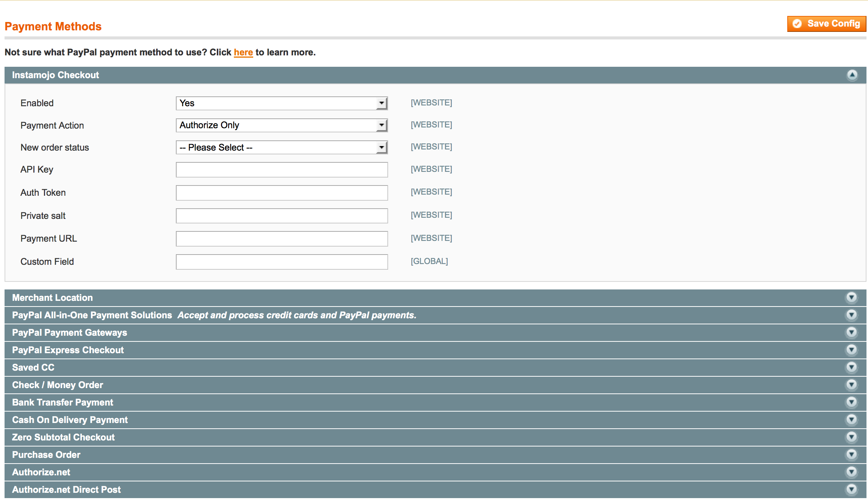Screen dimensions: 868x500
Task: Expand Merchant Location using its arrow icon
Action: coord(851,297)
